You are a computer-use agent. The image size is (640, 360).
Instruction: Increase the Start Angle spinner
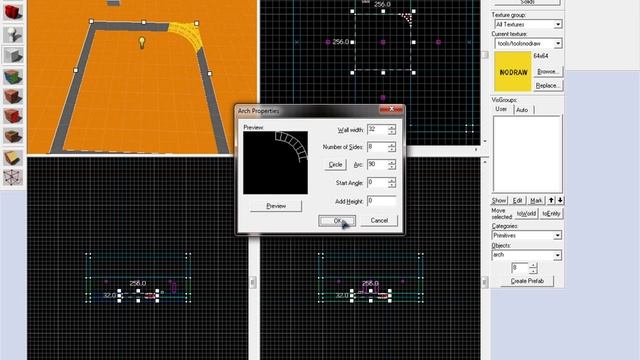click(x=392, y=180)
